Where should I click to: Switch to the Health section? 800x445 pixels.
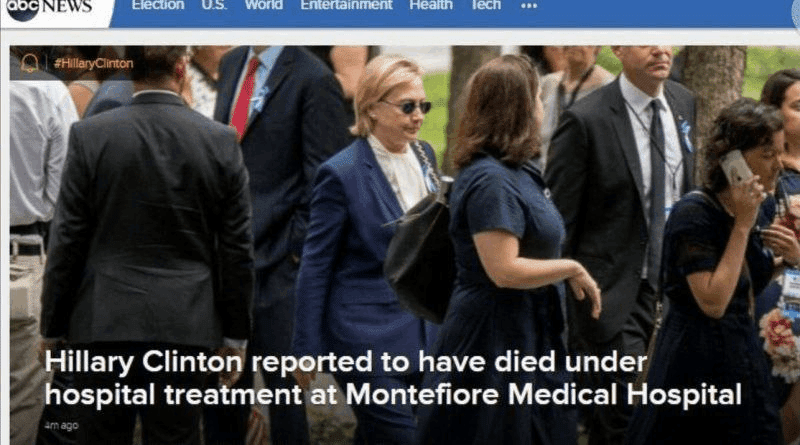click(x=431, y=5)
